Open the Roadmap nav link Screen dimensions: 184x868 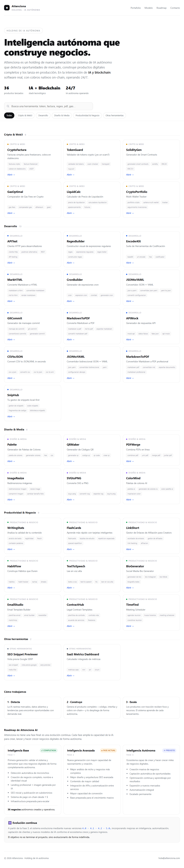(x=161, y=8)
